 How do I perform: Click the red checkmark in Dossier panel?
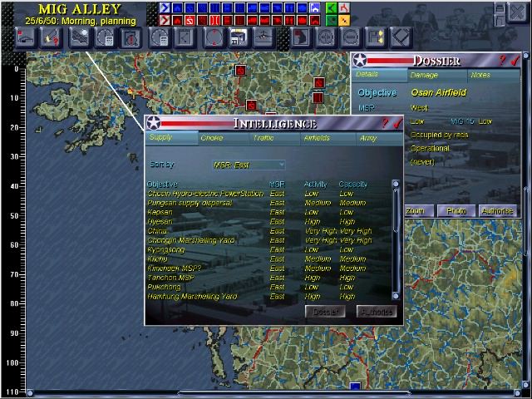[x=515, y=60]
